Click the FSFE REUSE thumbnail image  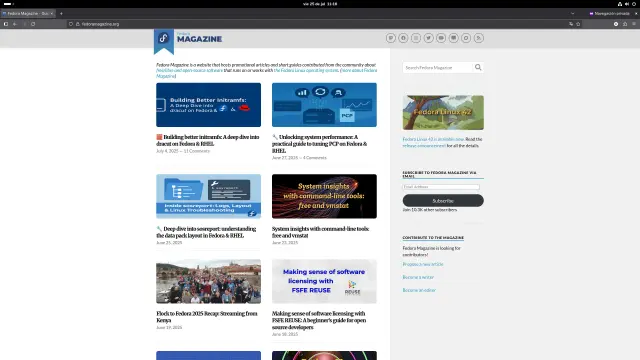click(x=324, y=281)
